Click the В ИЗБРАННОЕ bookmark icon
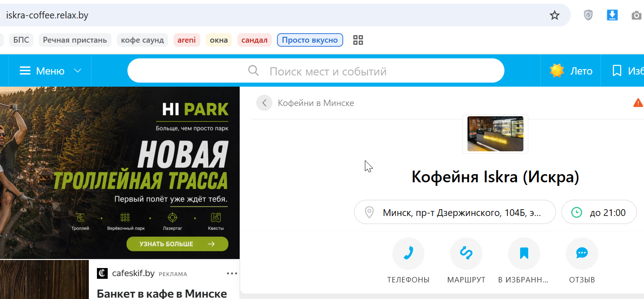 (x=524, y=254)
